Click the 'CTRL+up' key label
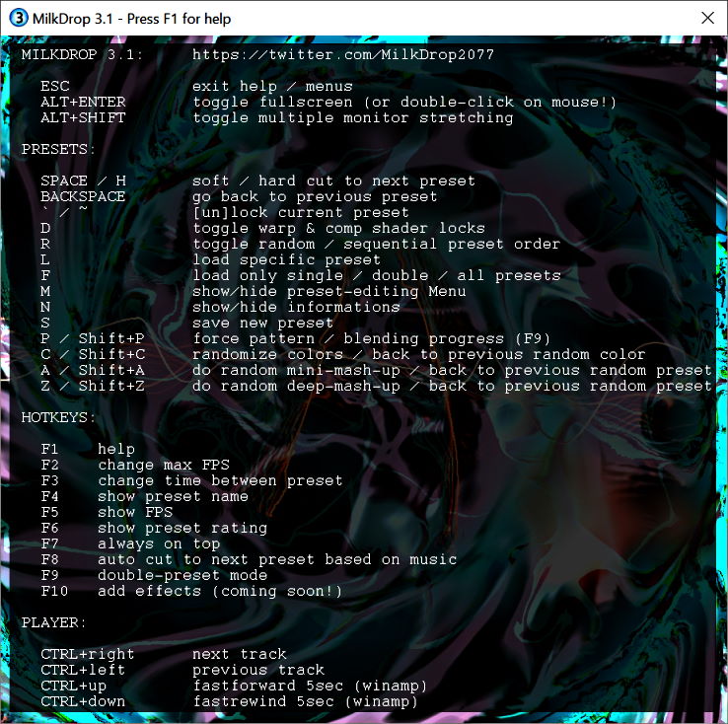The height and width of the screenshot is (724, 728). [73, 686]
